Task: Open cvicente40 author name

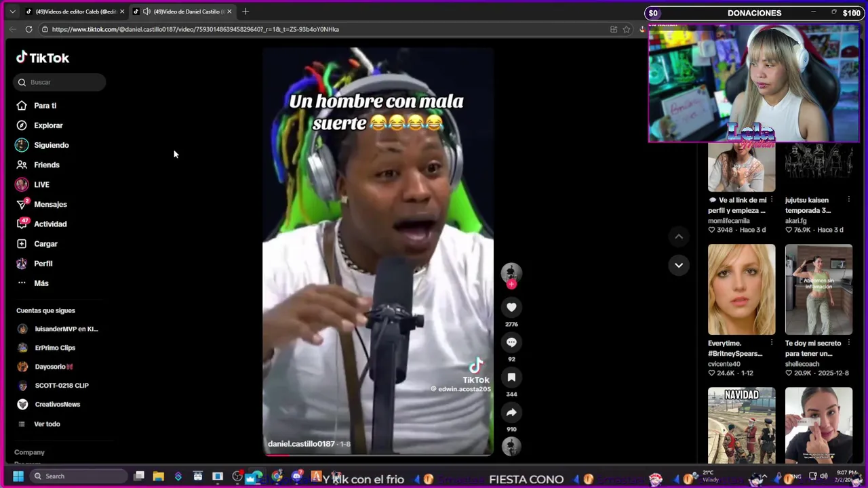Action: (725, 364)
